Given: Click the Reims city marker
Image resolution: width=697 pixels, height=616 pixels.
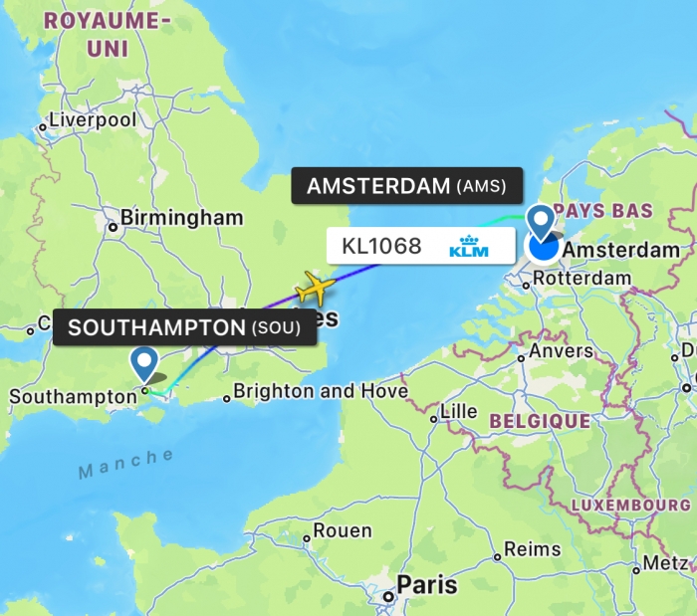Looking at the screenshot, I should pyautogui.click(x=498, y=557).
